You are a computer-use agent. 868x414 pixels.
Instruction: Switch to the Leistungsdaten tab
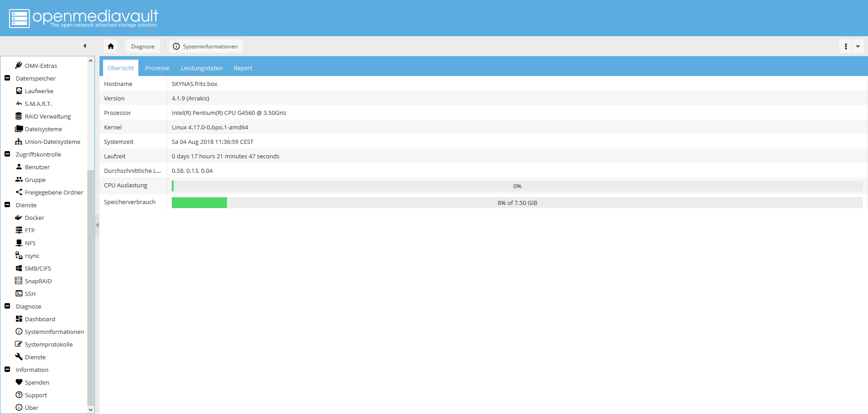[x=202, y=68]
